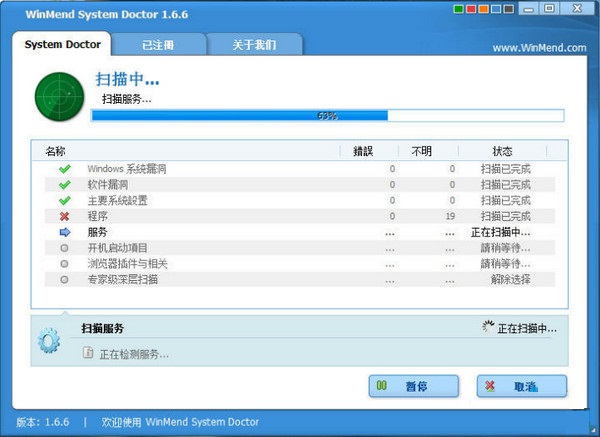Click 请稍等待 status for 开机启动项目
This screenshot has width=600, height=437.
[x=505, y=248]
